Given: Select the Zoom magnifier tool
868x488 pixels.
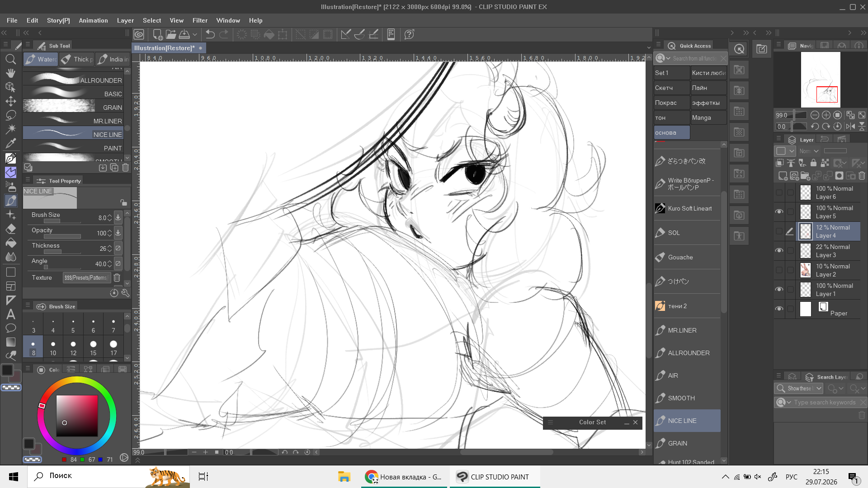Looking at the screenshot, I should (x=10, y=59).
